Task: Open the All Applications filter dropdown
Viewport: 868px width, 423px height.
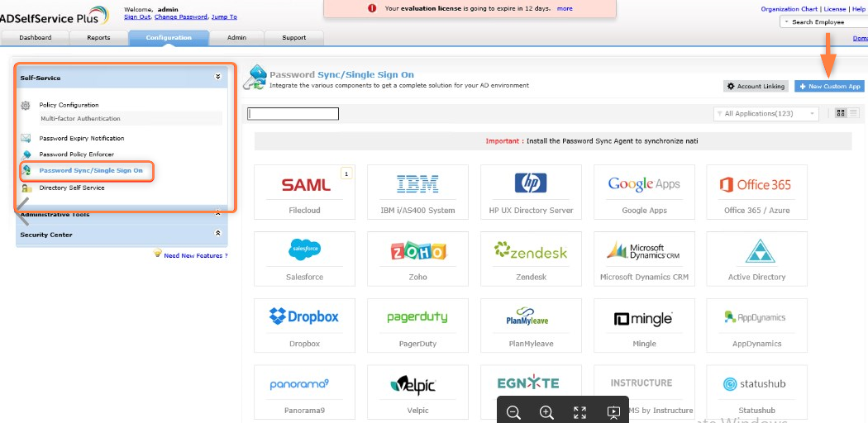Action: [765, 114]
